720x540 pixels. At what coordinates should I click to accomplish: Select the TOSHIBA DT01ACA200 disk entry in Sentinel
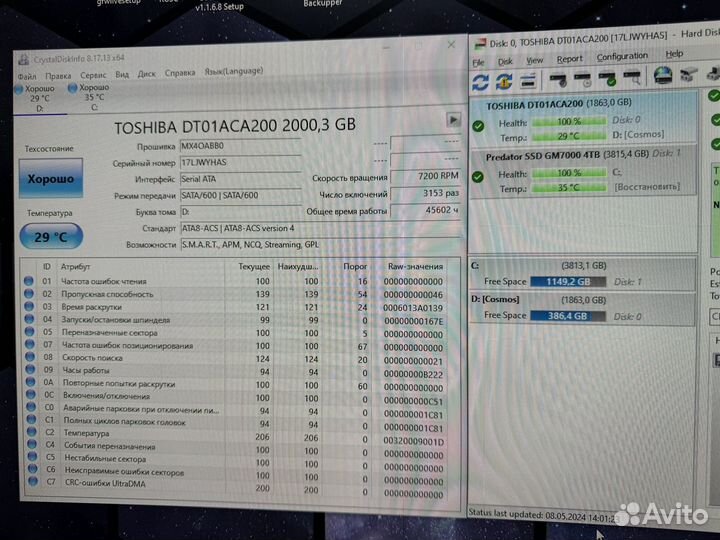[583, 120]
